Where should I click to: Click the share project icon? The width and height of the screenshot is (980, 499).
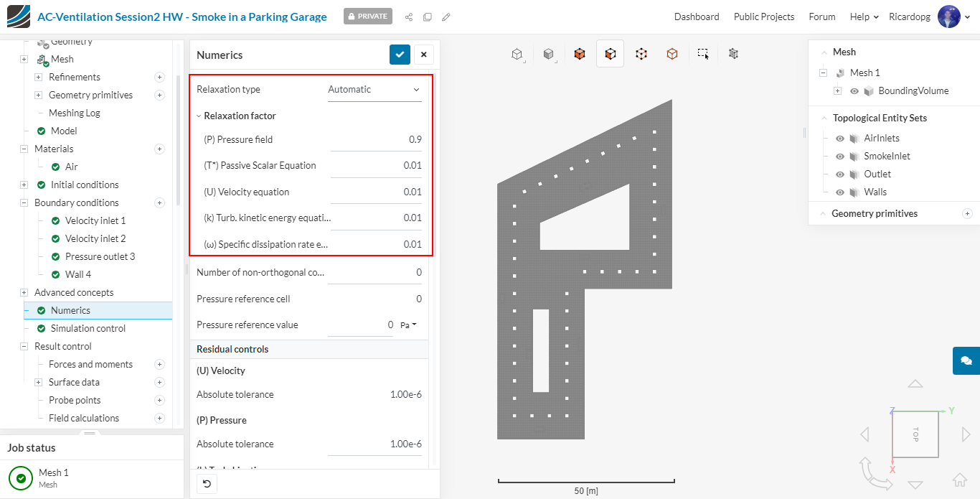click(409, 17)
